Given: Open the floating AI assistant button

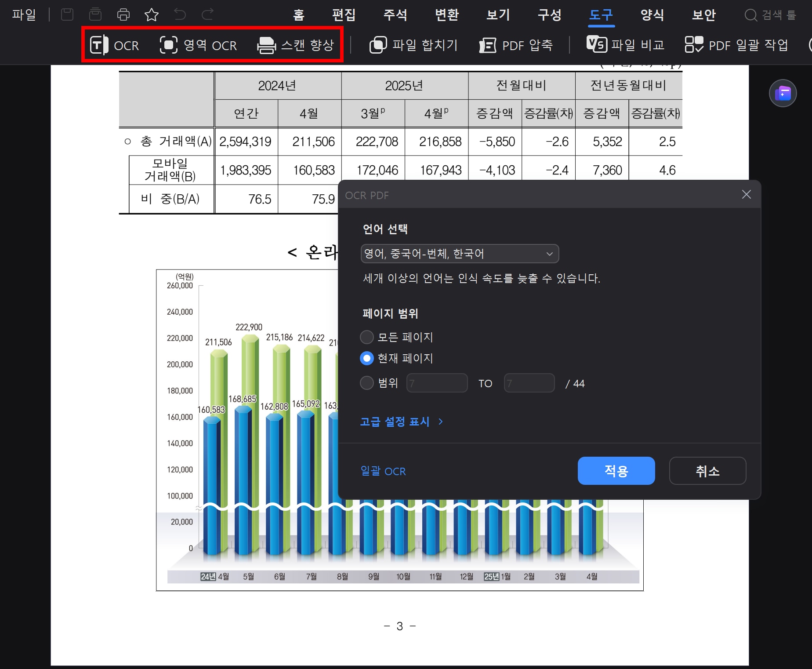Looking at the screenshot, I should tap(783, 93).
